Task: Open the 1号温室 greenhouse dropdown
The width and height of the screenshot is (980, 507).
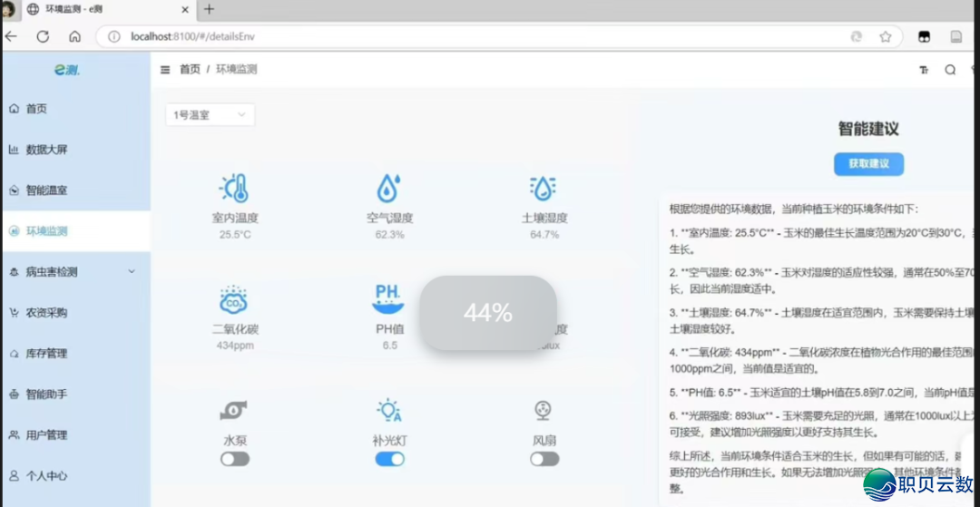Action: (210, 115)
